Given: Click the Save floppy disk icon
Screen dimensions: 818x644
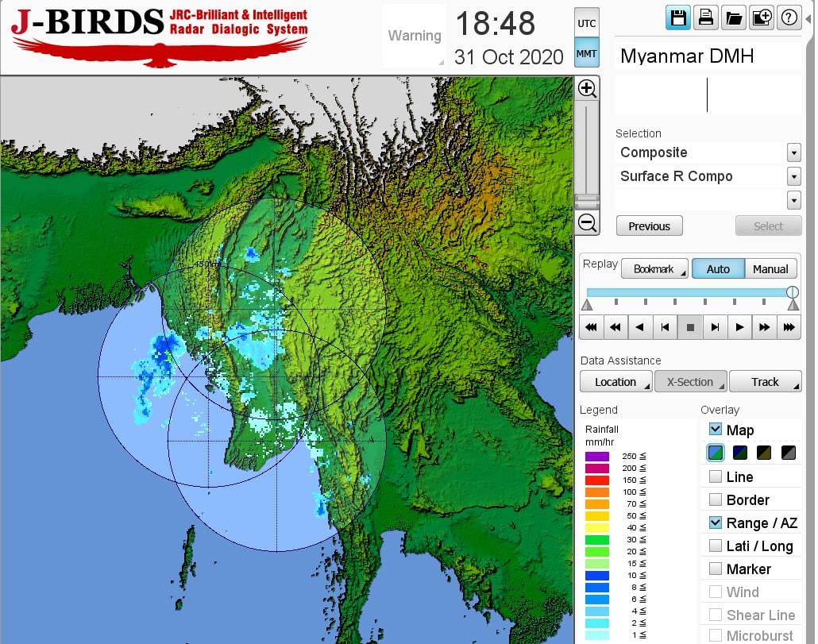Looking at the screenshot, I should tap(678, 18).
